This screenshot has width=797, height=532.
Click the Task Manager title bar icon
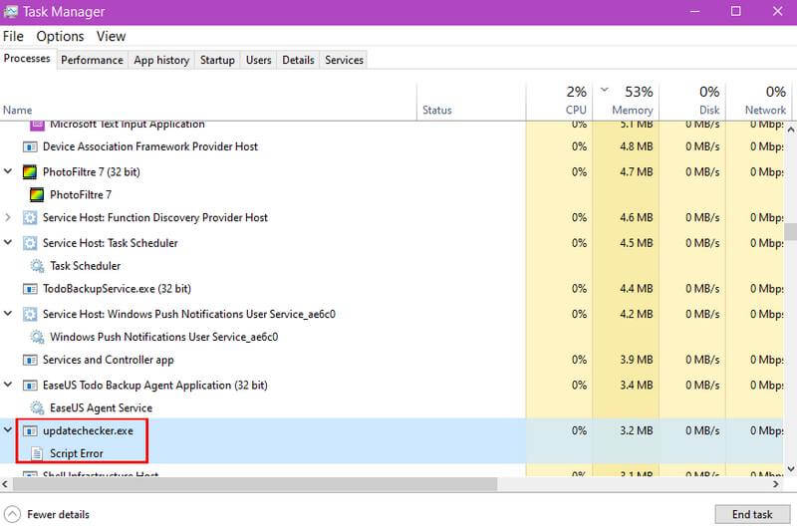click(x=11, y=11)
